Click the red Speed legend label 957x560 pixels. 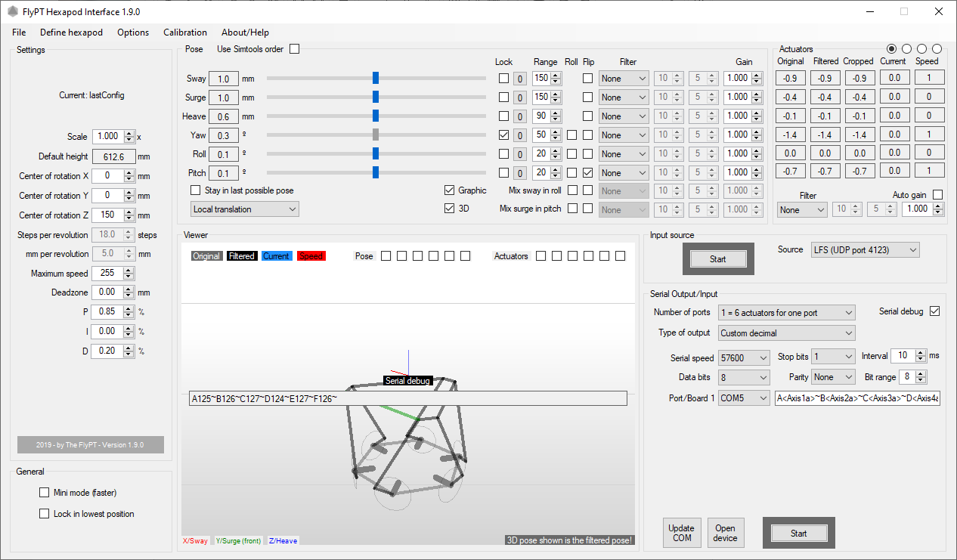pyautogui.click(x=311, y=256)
